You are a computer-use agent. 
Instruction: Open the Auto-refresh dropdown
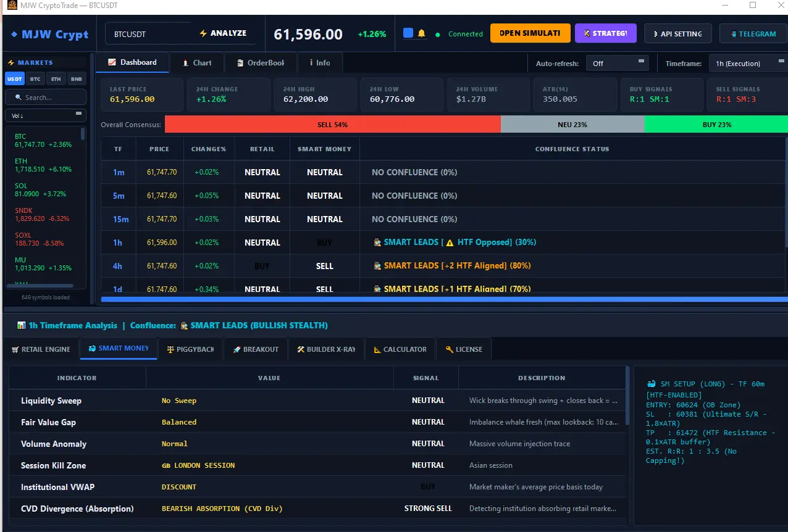pos(616,63)
